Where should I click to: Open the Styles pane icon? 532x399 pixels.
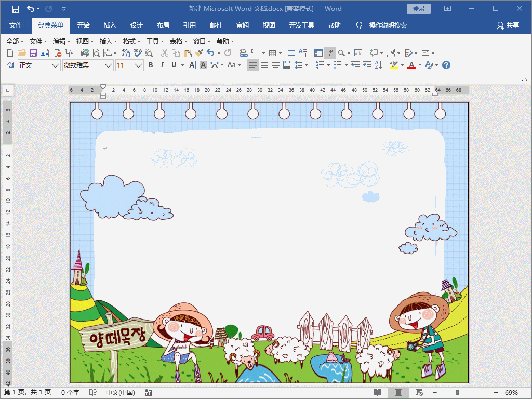pyautogui.click(x=10, y=65)
